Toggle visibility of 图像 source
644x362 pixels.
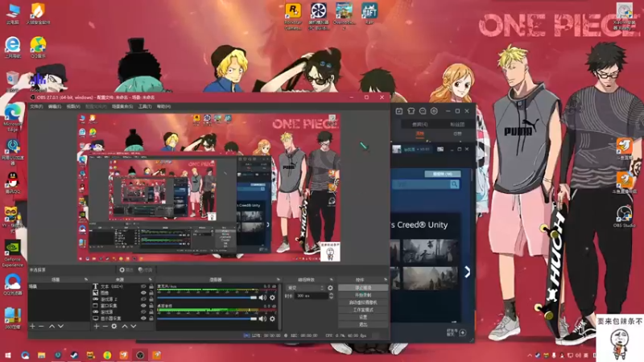[143, 293]
